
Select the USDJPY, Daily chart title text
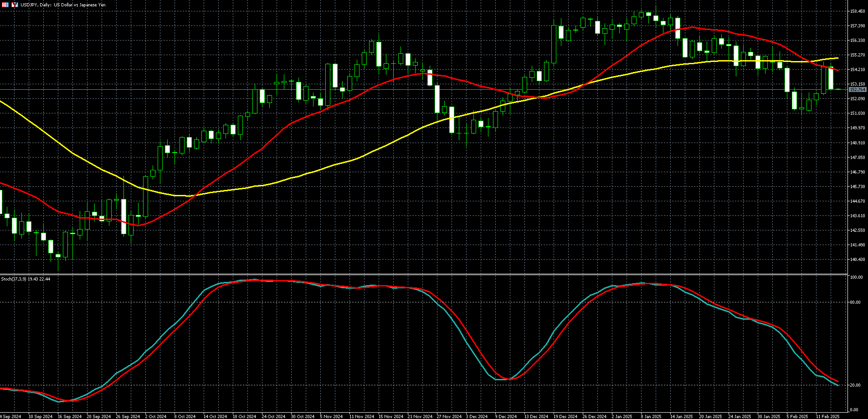pos(63,5)
